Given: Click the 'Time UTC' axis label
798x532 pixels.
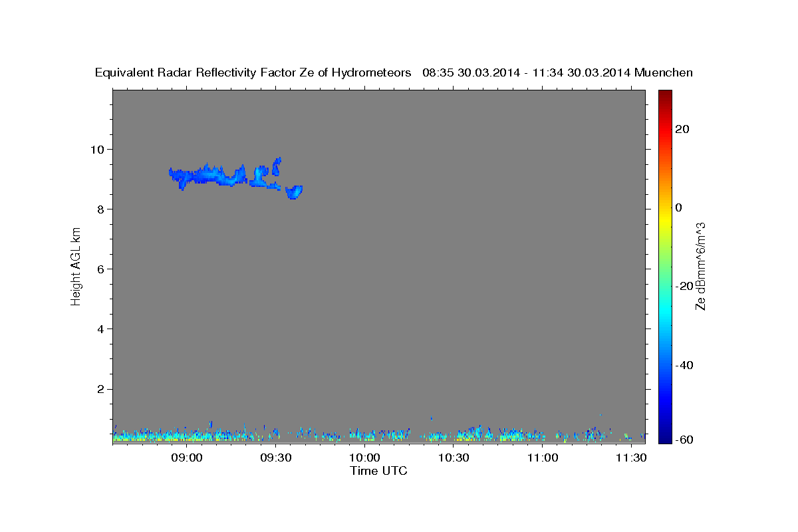Looking at the screenshot, I should [x=378, y=471].
